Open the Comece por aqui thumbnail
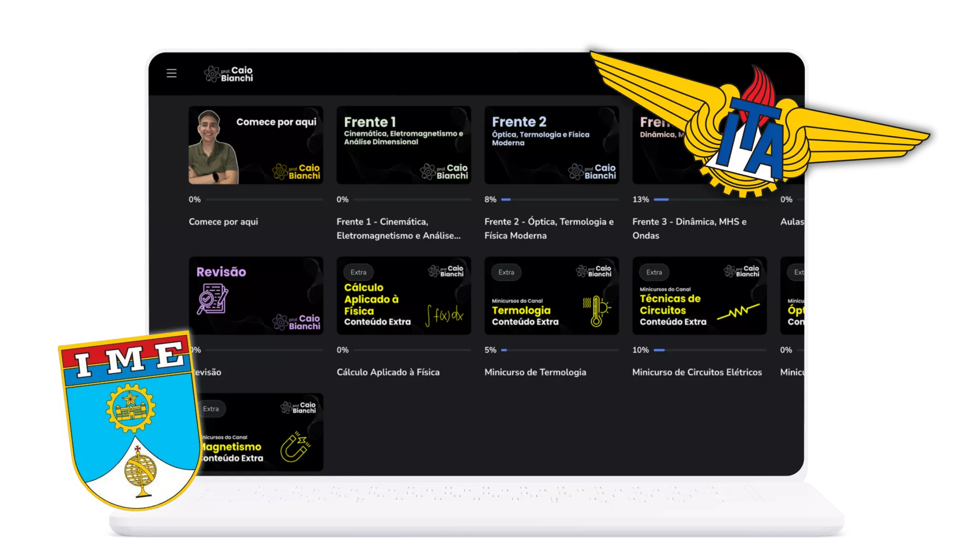The image size is (979, 560). (256, 145)
